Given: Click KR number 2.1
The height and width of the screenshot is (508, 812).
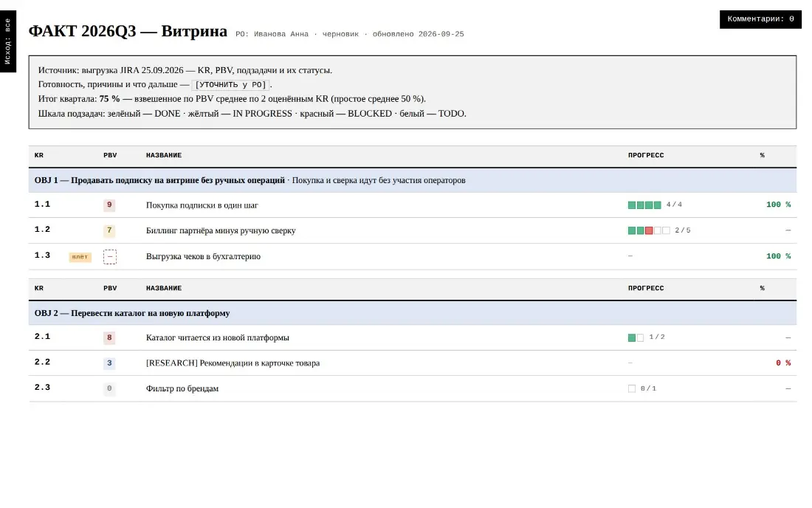Looking at the screenshot, I should click(43, 337).
